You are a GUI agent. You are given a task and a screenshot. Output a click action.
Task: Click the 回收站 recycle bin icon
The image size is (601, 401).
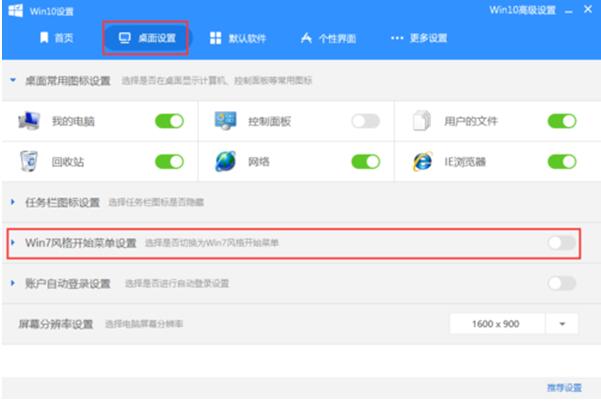coord(29,161)
